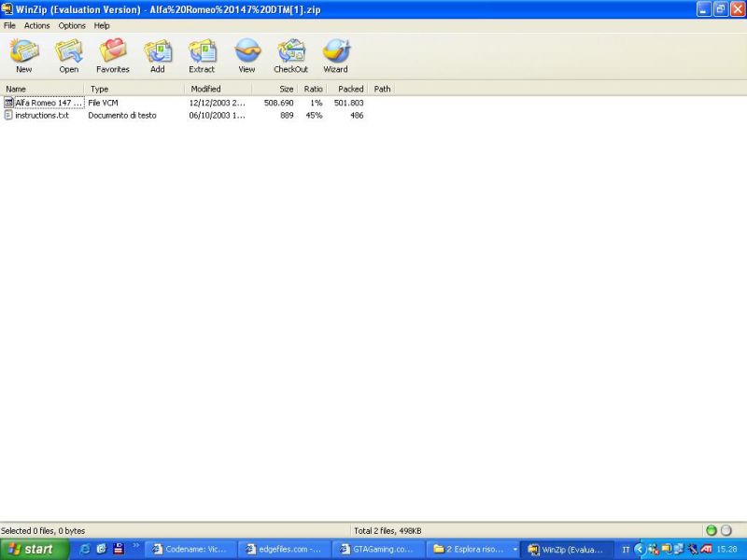
Task: Click the '12/12/2003' modified date cell
Action: point(218,103)
